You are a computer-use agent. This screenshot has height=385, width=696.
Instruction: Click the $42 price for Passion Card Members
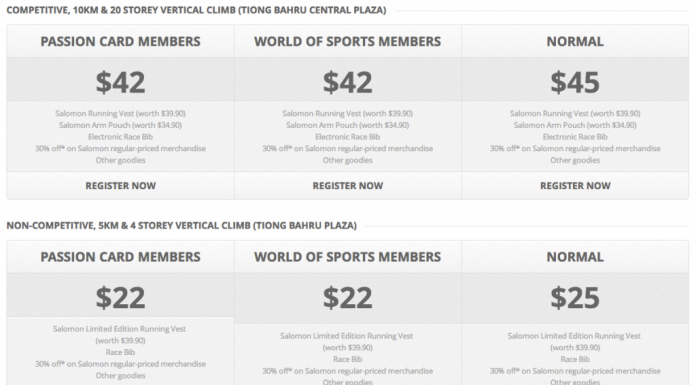point(120,82)
